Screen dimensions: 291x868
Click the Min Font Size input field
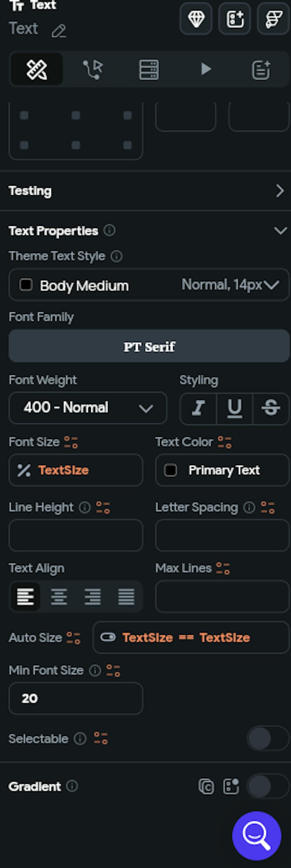(76, 698)
